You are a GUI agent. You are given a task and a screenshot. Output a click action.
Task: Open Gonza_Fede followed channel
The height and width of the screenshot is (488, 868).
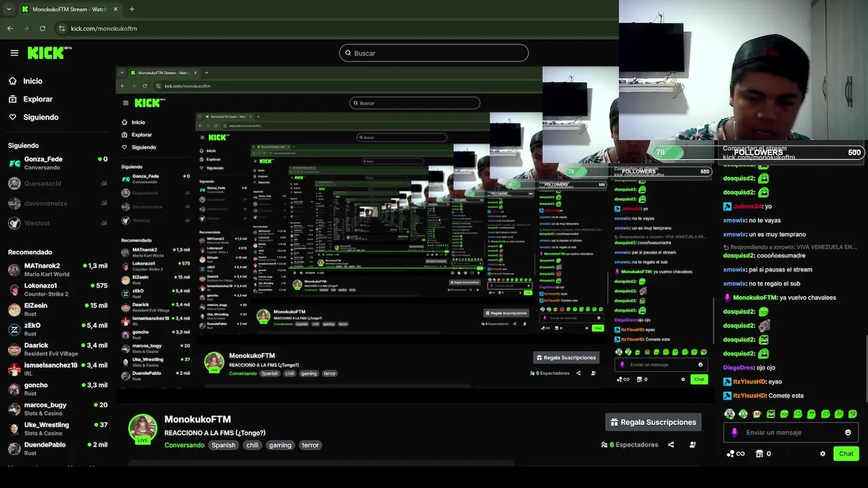(x=58, y=163)
